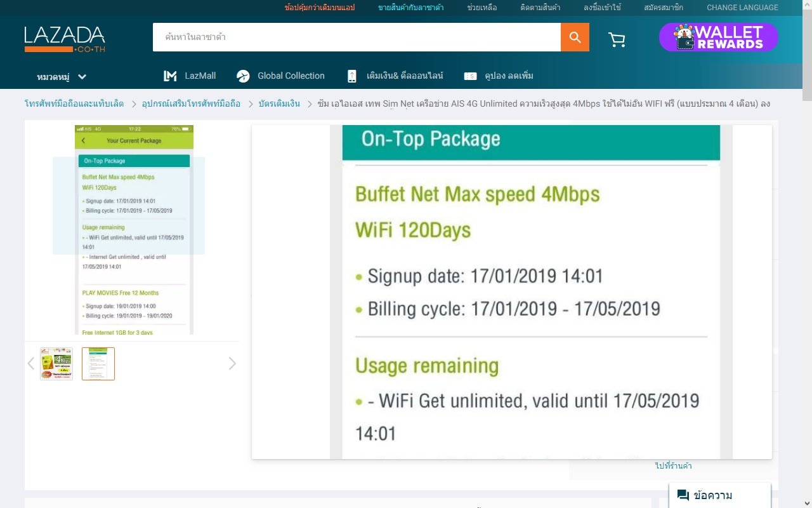Open the ข้อความ messages chat button

pyautogui.click(x=720, y=495)
